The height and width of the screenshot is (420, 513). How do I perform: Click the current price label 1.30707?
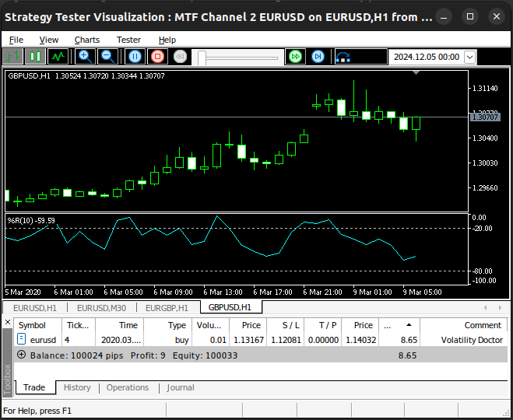click(485, 117)
